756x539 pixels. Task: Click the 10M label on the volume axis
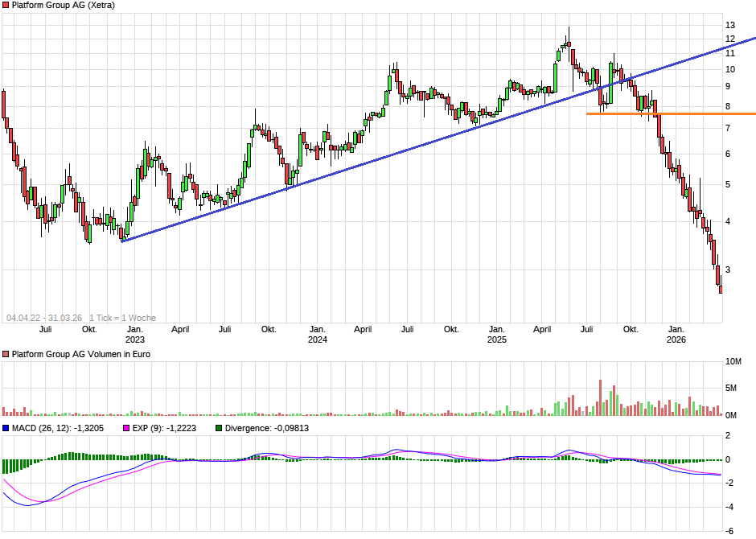(734, 362)
